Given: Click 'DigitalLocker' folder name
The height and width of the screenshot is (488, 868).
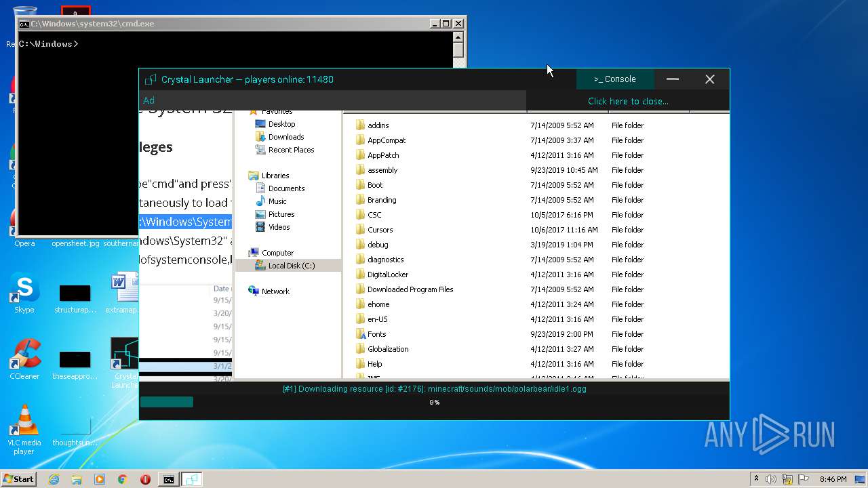Looking at the screenshot, I should click(x=388, y=274).
